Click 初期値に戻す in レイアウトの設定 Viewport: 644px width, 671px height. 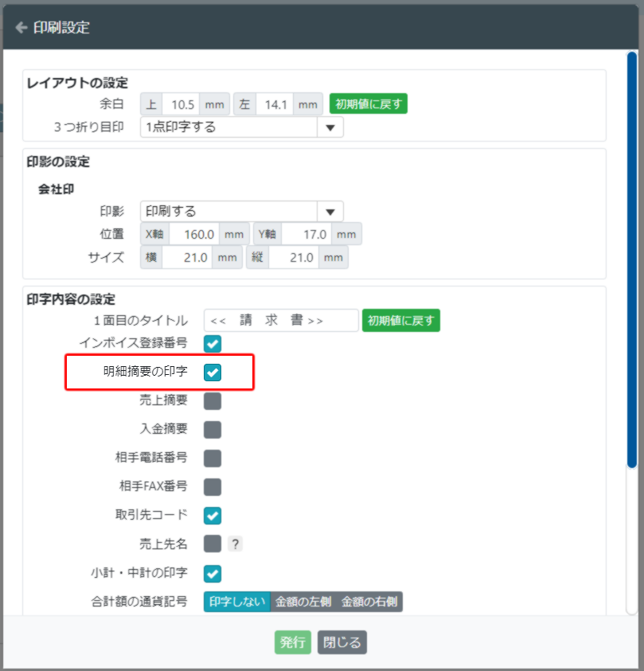(x=368, y=103)
